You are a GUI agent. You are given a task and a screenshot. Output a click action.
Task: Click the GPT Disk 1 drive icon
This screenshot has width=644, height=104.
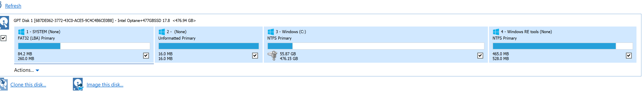pos(5,23)
